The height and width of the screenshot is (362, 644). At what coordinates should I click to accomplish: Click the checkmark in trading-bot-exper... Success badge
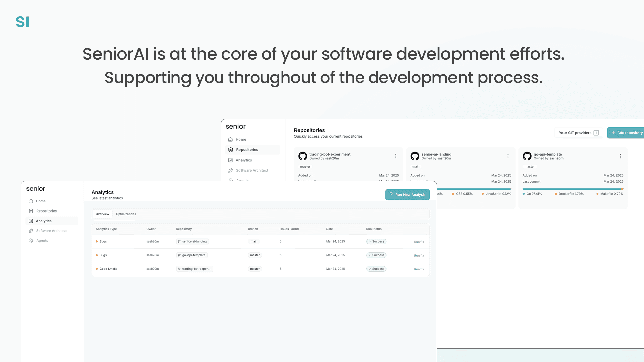click(x=370, y=269)
